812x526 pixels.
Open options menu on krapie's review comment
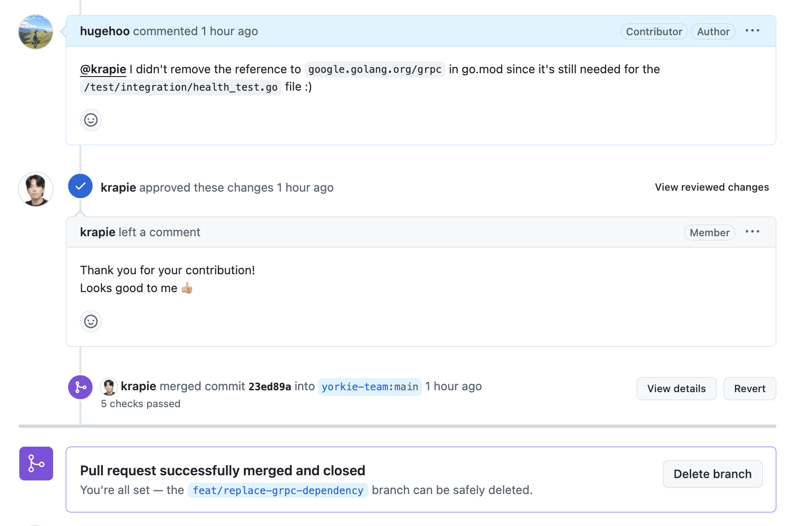click(752, 232)
